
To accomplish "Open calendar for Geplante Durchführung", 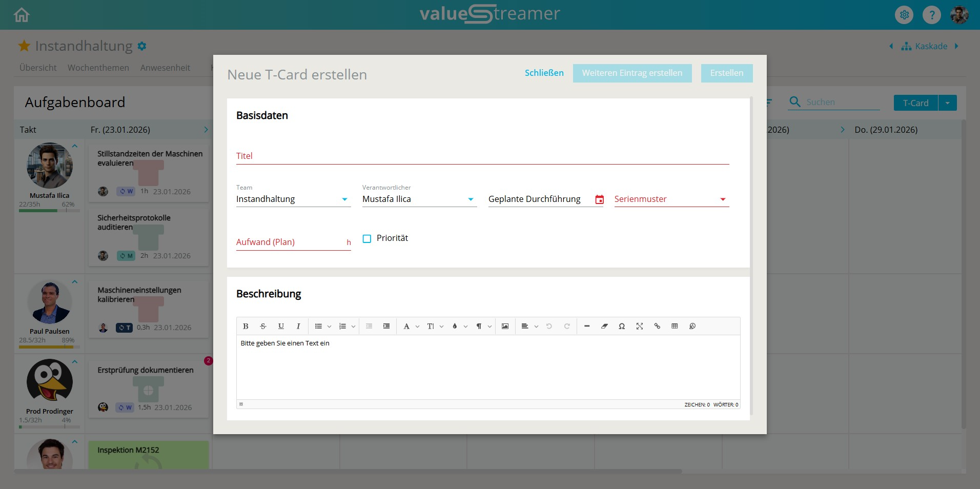I will [599, 199].
